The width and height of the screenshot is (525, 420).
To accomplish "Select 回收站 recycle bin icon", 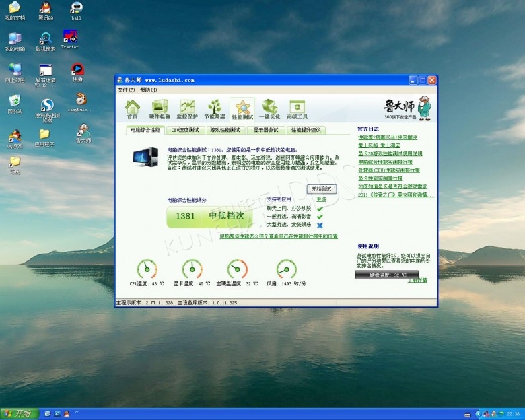I will [15, 104].
